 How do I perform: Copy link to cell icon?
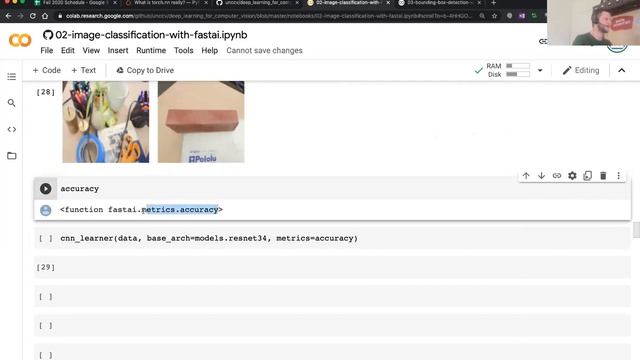pos(557,176)
